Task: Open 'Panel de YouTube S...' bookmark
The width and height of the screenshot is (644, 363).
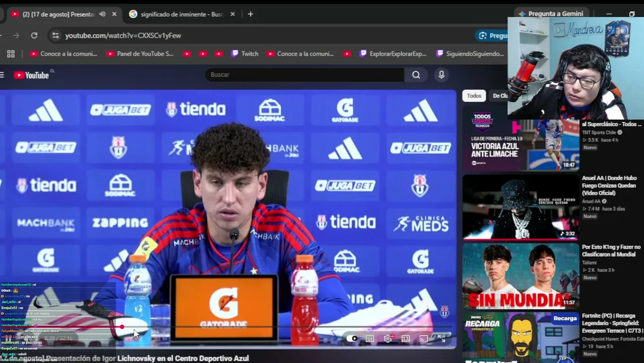Action: click(140, 53)
